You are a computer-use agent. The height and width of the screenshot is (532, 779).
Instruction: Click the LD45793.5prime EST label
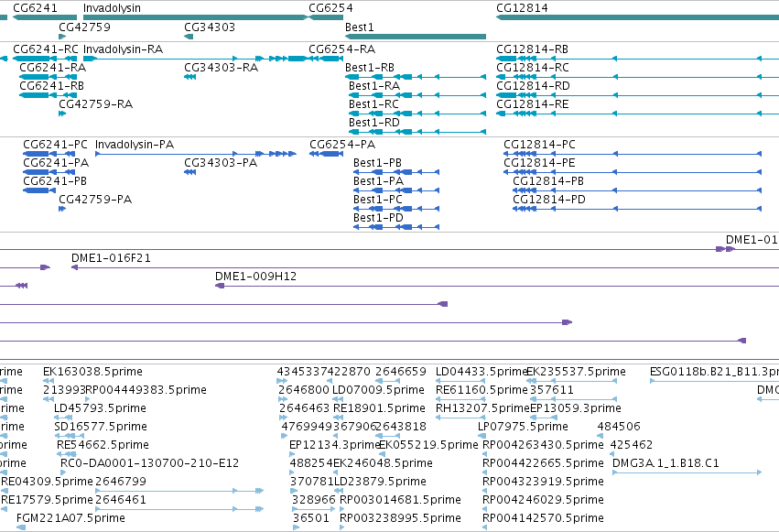click(100, 408)
